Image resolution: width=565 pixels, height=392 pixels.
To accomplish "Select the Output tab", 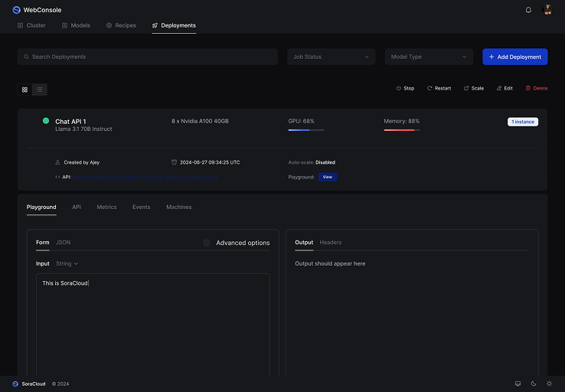I will pos(304,243).
